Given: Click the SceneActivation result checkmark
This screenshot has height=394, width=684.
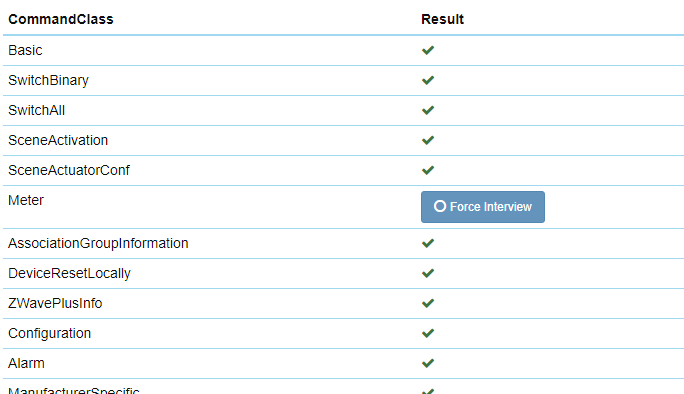Looking at the screenshot, I should tap(428, 140).
